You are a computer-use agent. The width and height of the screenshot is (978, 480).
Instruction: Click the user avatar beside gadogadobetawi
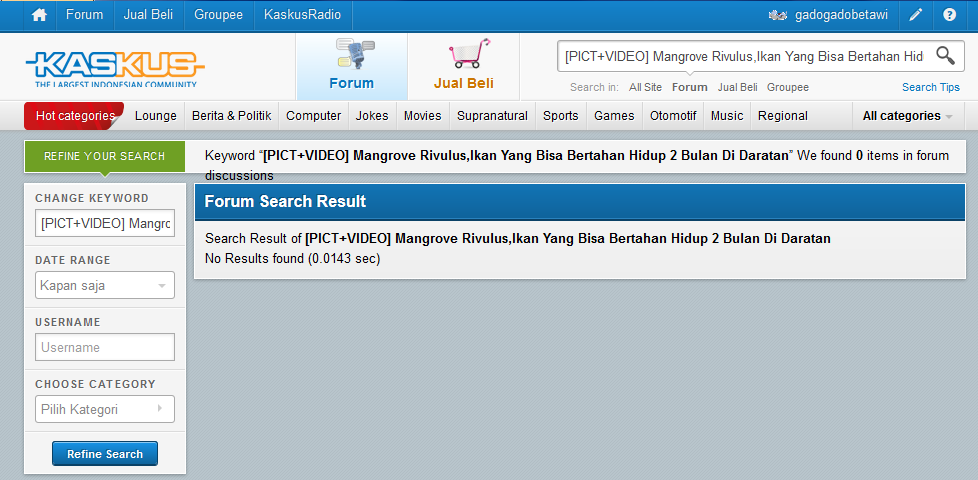click(x=777, y=16)
